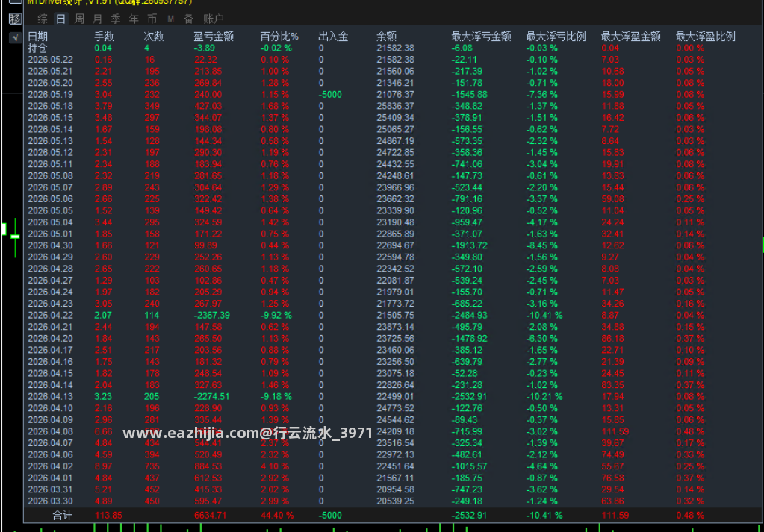Switch to the M tab

pos(170,19)
